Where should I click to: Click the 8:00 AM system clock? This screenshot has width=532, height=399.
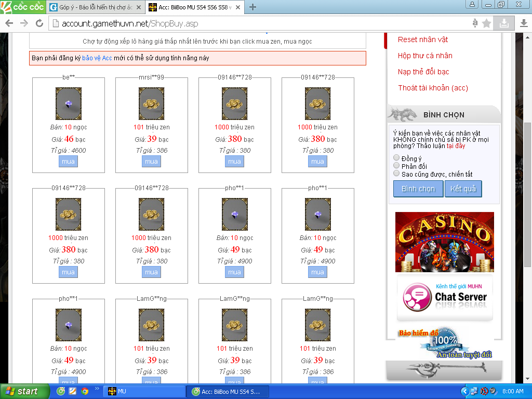pos(513,391)
